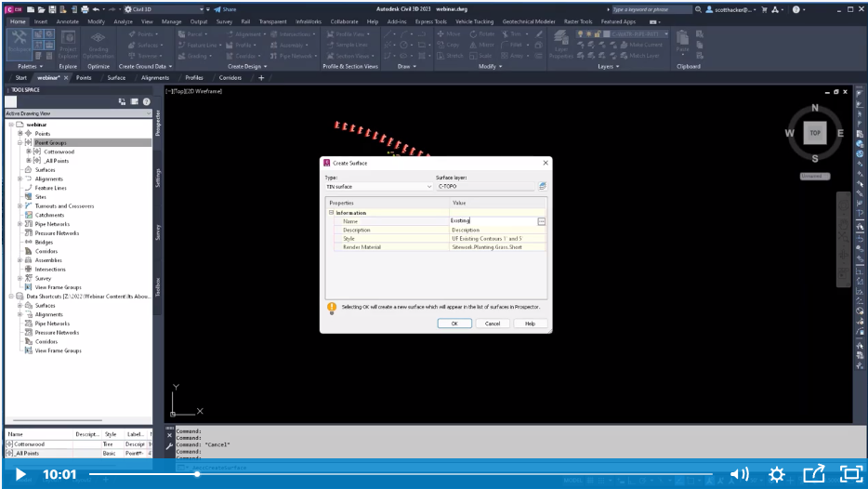Click OK in Create Surface dialog
The width and height of the screenshot is (868, 489).
pos(454,324)
